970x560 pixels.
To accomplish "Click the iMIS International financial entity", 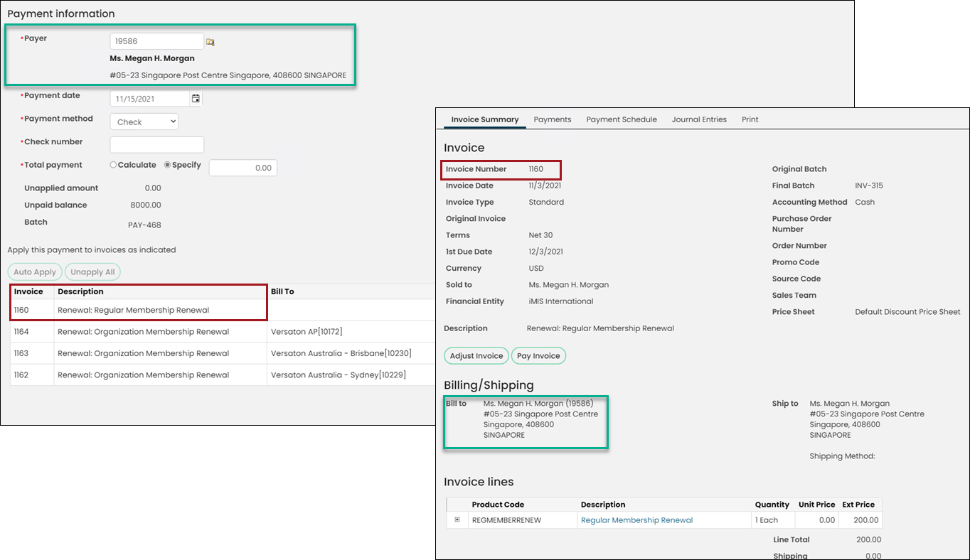I will coord(561,301).
